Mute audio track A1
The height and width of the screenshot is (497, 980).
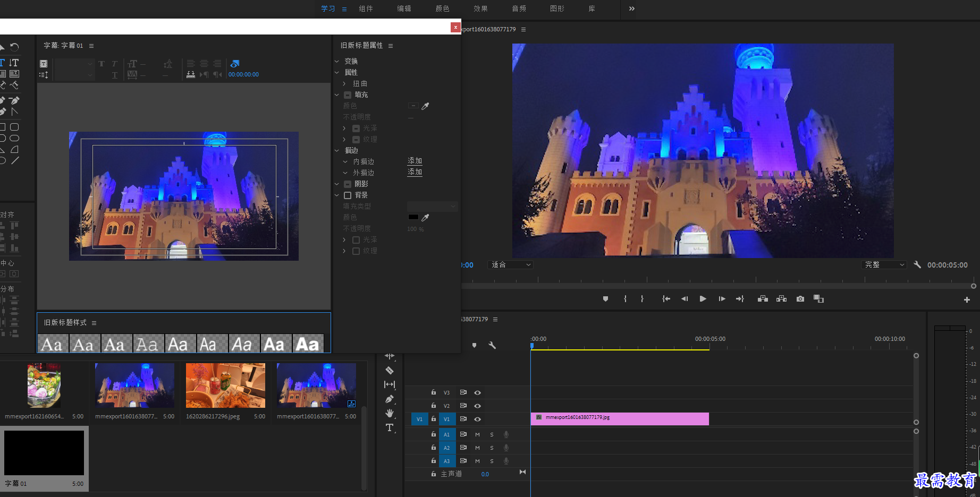point(477,434)
